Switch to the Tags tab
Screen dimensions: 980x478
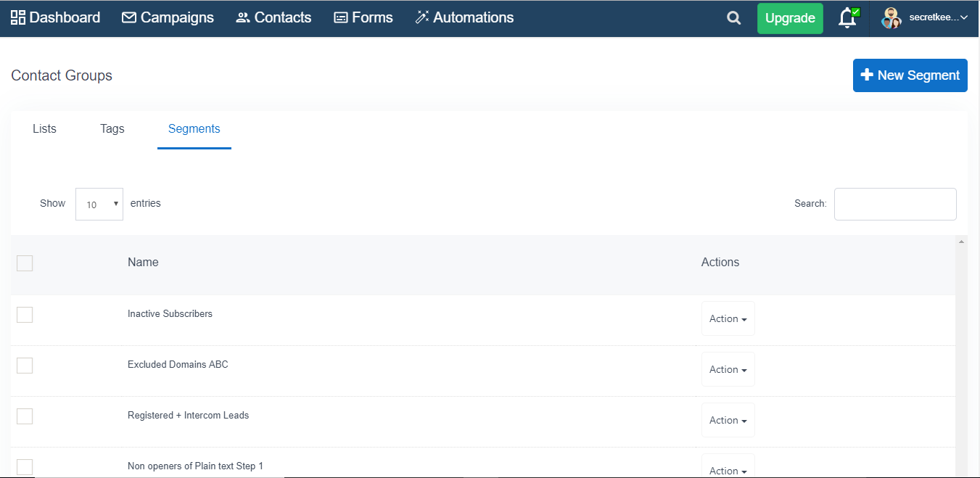pyautogui.click(x=112, y=129)
